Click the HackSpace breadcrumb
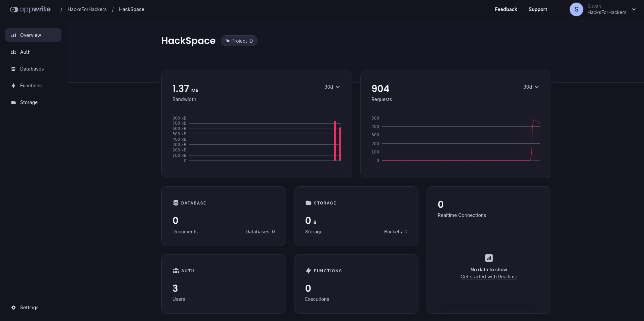Screen dimensions: 644x321 (131, 9)
